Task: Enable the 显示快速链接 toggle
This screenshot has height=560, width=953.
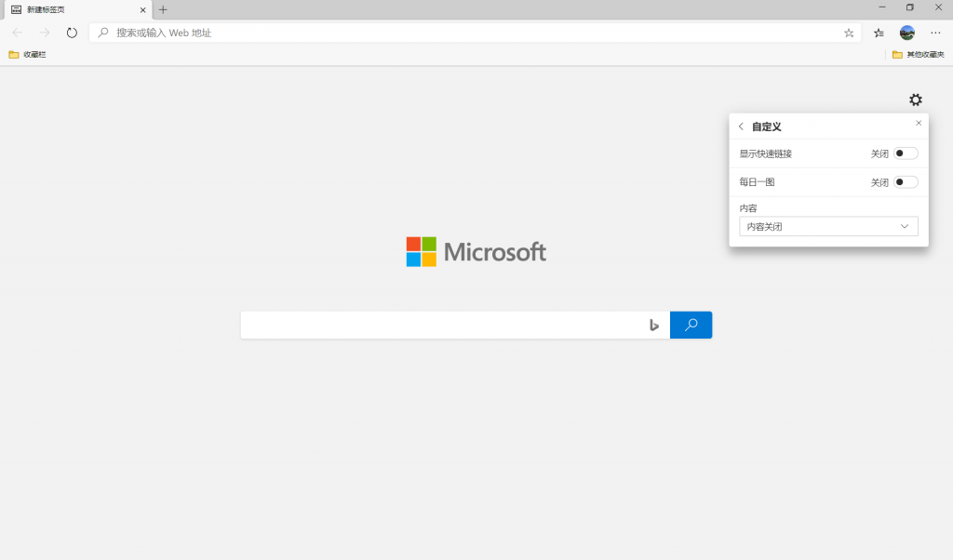Action: (x=905, y=153)
